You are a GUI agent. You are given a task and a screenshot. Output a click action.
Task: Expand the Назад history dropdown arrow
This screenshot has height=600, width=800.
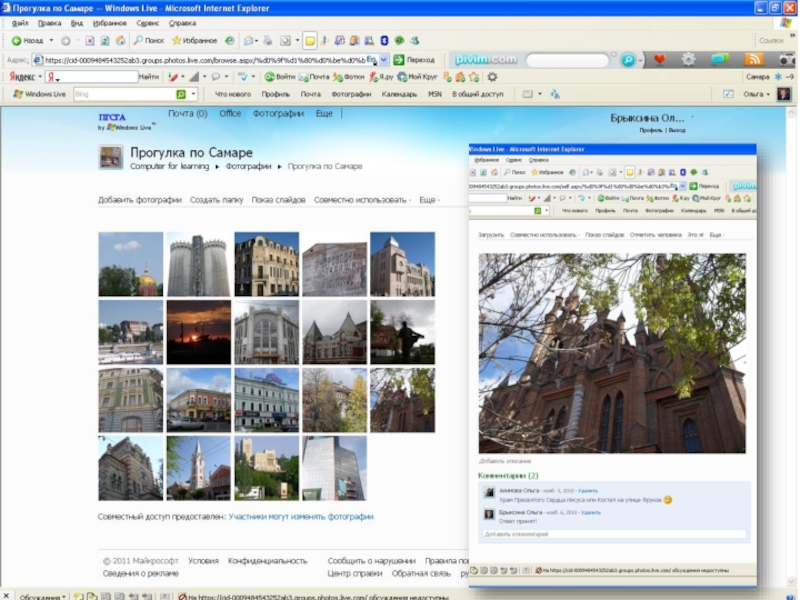point(51,41)
